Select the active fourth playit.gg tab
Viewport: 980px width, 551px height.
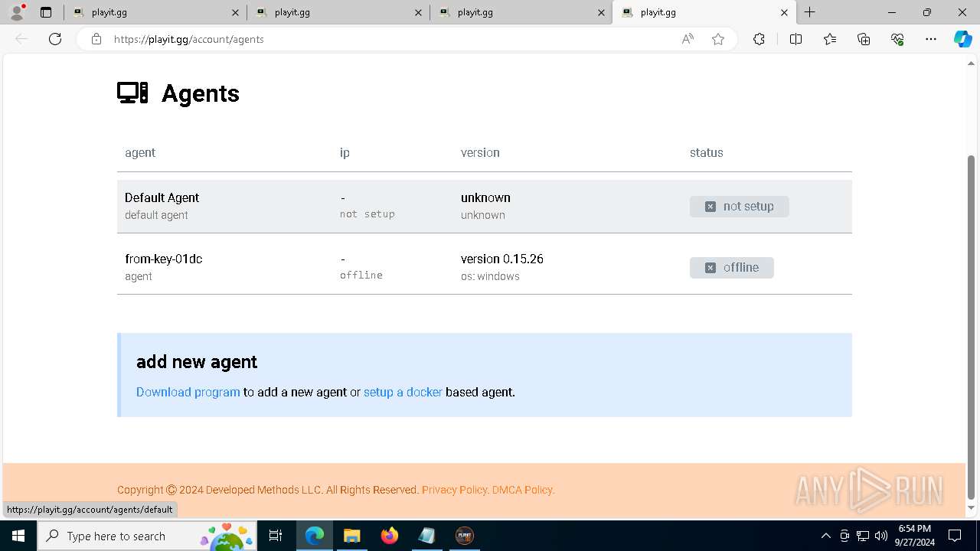[x=704, y=12]
